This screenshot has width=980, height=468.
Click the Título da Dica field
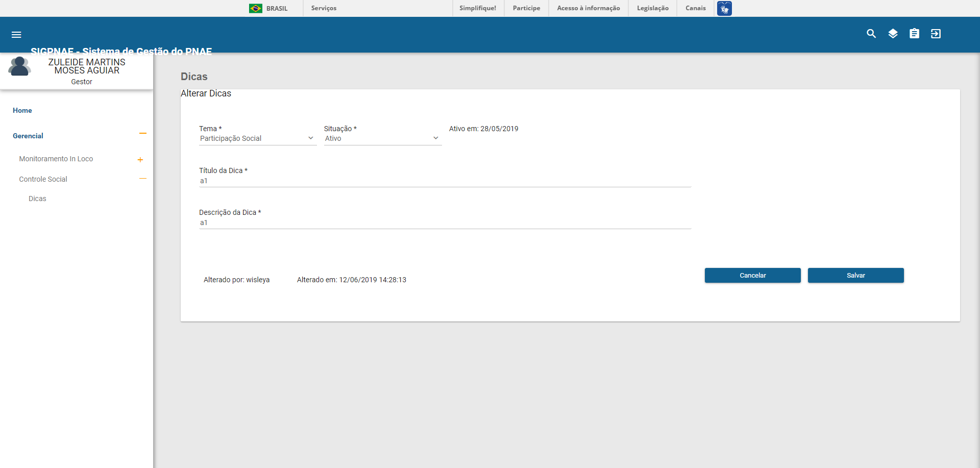click(445, 181)
